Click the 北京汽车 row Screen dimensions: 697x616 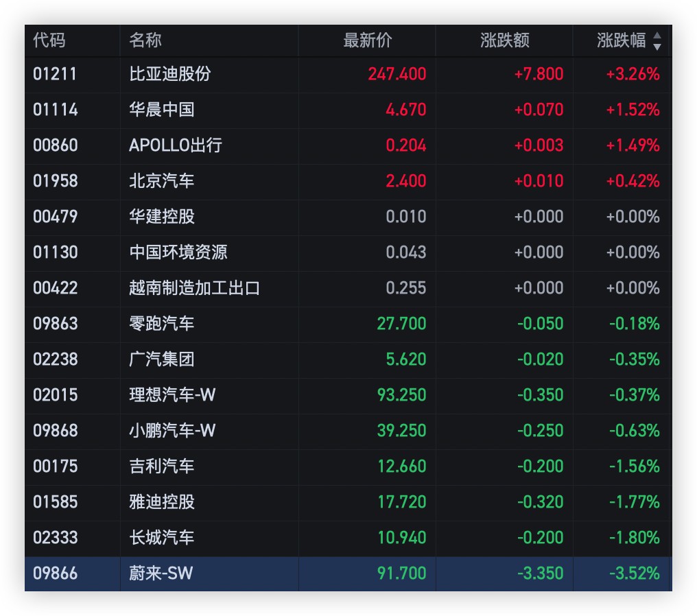[162, 181]
